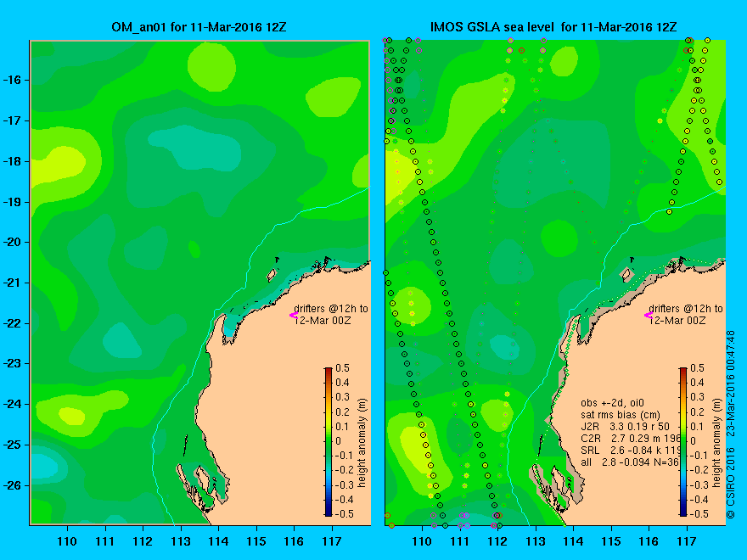Click the 0.5 tick on the right colorbar
Viewport: 747px width, 560px height.
coord(698,368)
